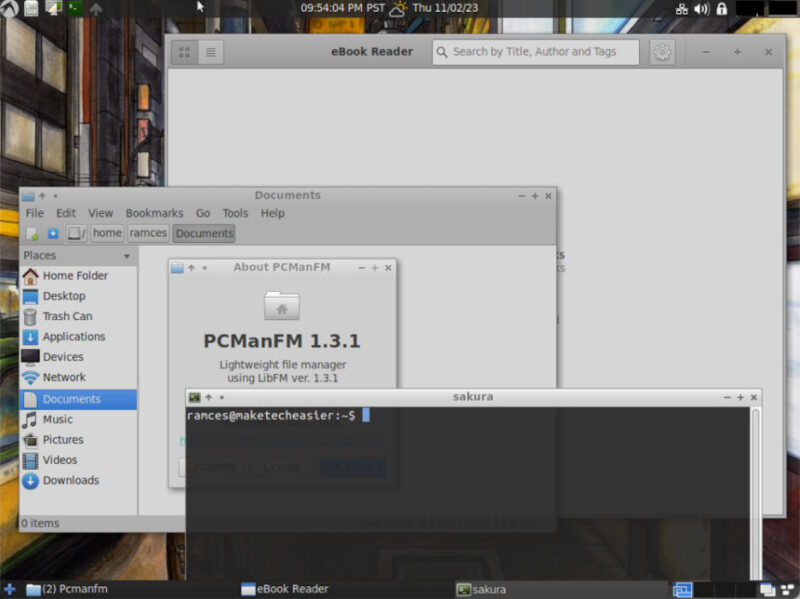The height and width of the screenshot is (599, 800).
Task: Open the Downloads folder from the sidebar
Action: [68, 480]
